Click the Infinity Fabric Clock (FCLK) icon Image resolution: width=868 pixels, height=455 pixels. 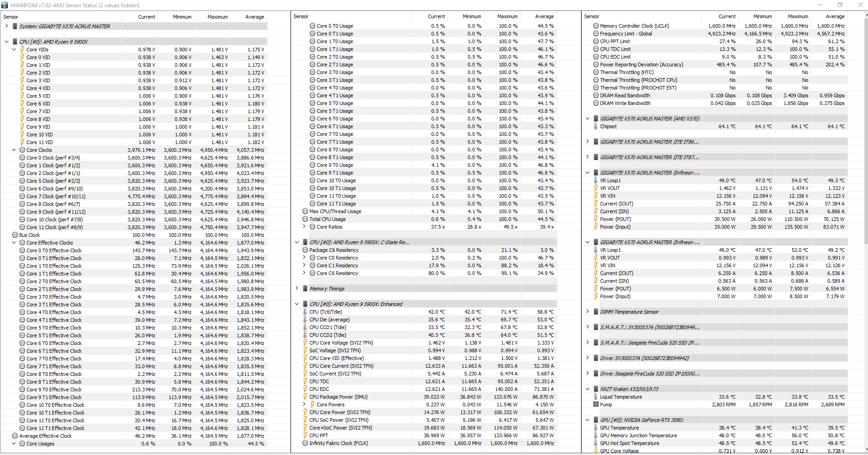tap(305, 443)
